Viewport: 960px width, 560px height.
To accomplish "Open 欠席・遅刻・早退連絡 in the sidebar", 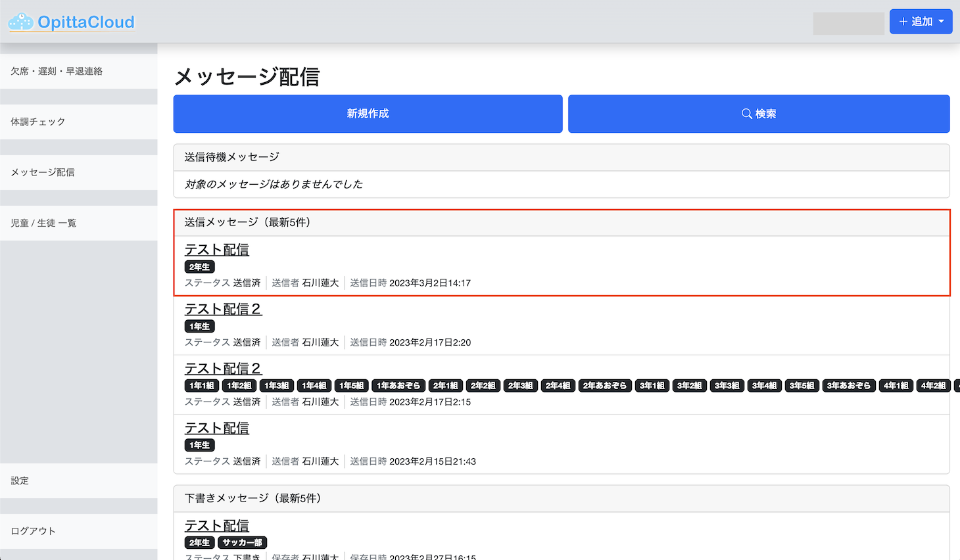I will 79,71.
